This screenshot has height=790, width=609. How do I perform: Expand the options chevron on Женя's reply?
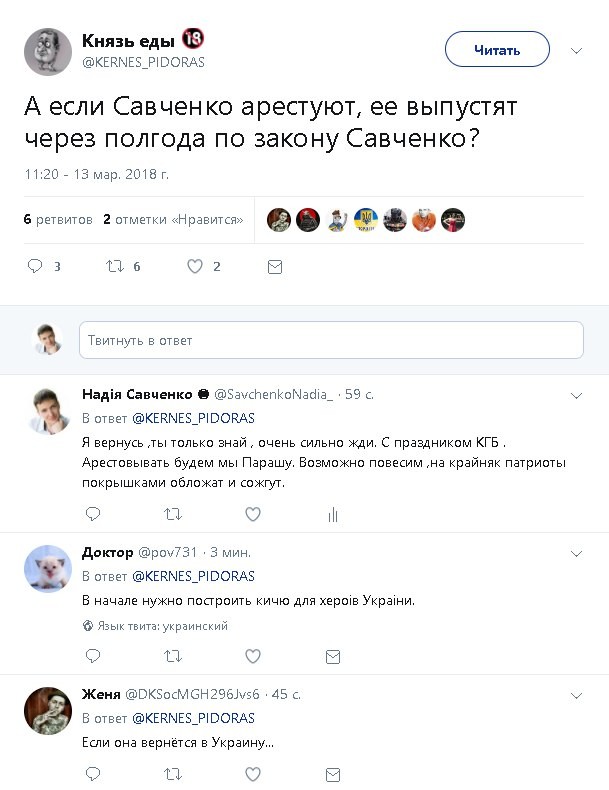point(576,695)
